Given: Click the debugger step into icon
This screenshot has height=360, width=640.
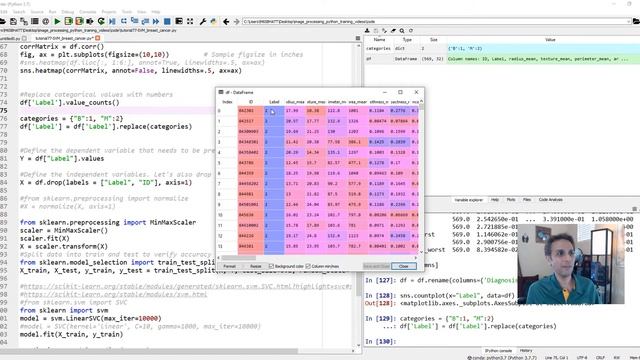Looking at the screenshot, I should pos(134,21).
